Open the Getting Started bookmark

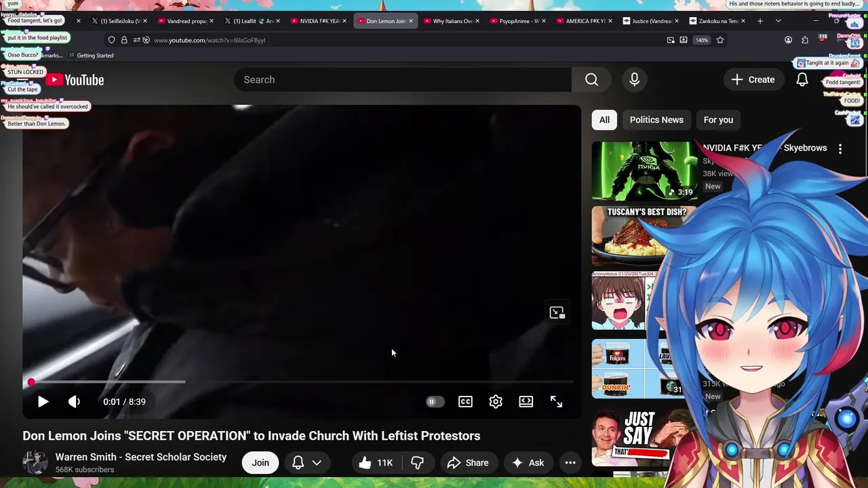(x=91, y=56)
